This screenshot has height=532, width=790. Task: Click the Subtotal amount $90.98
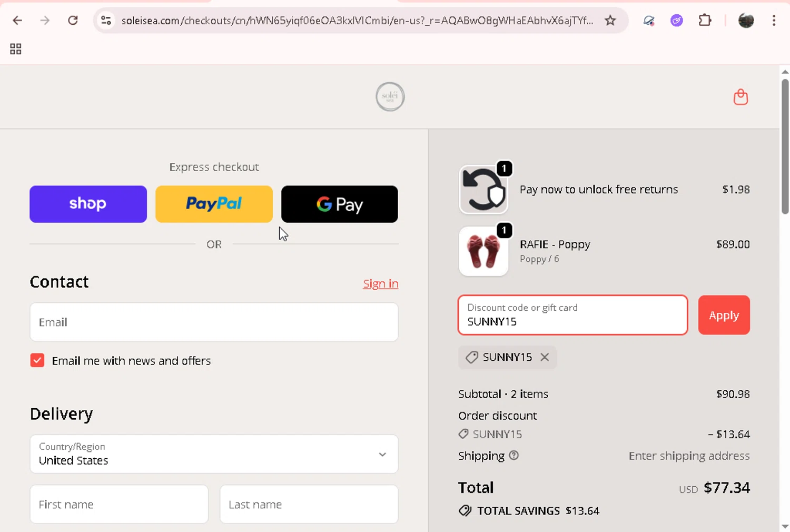733,394
